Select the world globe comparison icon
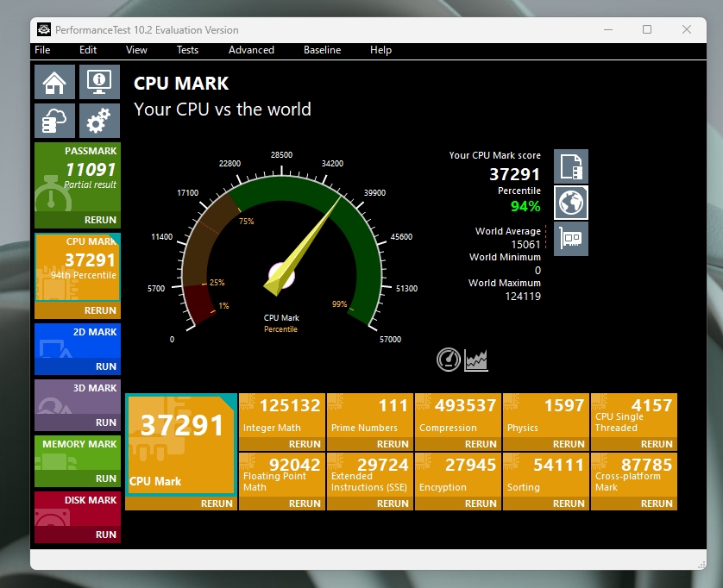The height and width of the screenshot is (588, 723). click(571, 203)
